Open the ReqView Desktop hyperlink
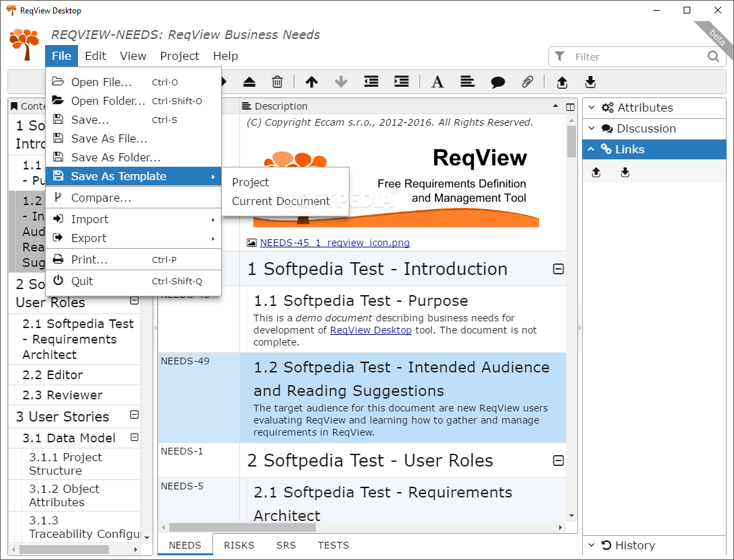This screenshot has width=734, height=560. tap(371, 330)
